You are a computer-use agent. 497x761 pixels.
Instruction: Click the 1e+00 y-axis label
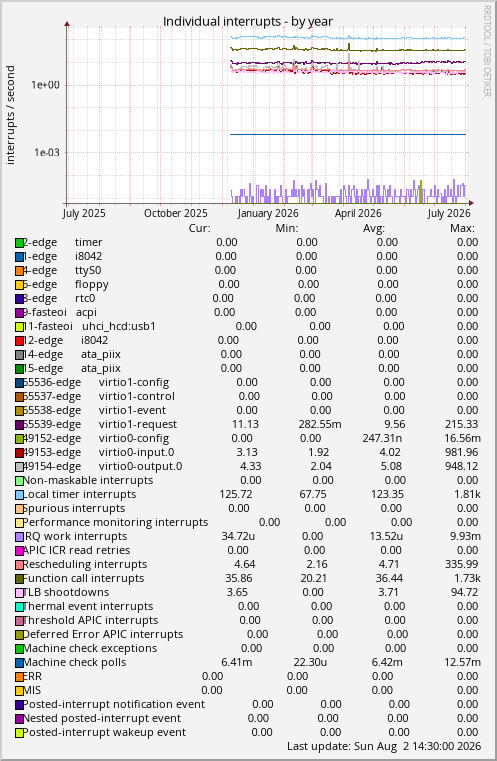point(45,85)
